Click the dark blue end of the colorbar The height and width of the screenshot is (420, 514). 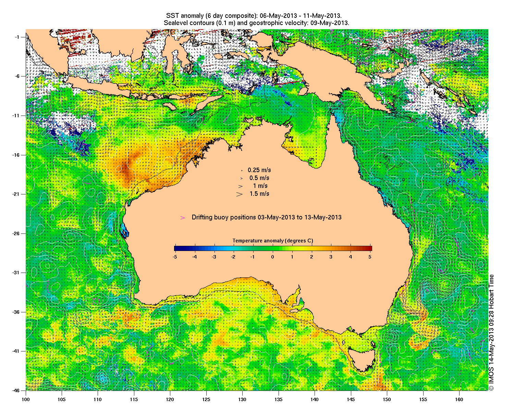coord(176,249)
